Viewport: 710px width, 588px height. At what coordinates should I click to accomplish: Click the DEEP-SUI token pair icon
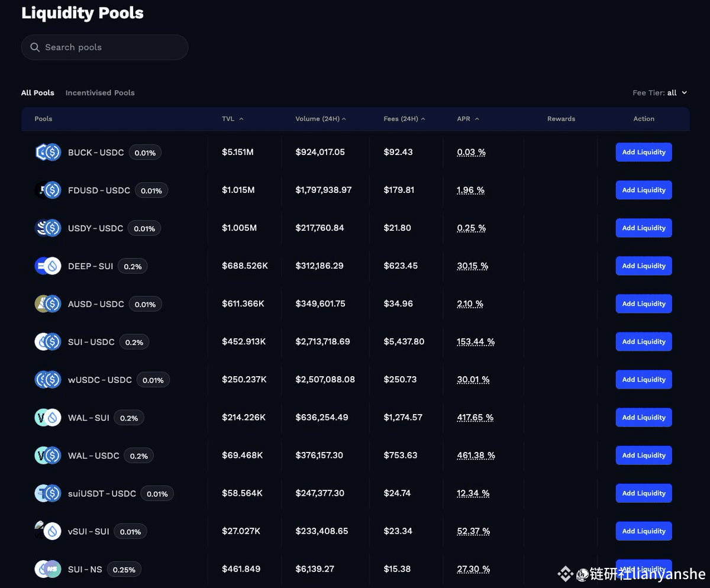48,266
